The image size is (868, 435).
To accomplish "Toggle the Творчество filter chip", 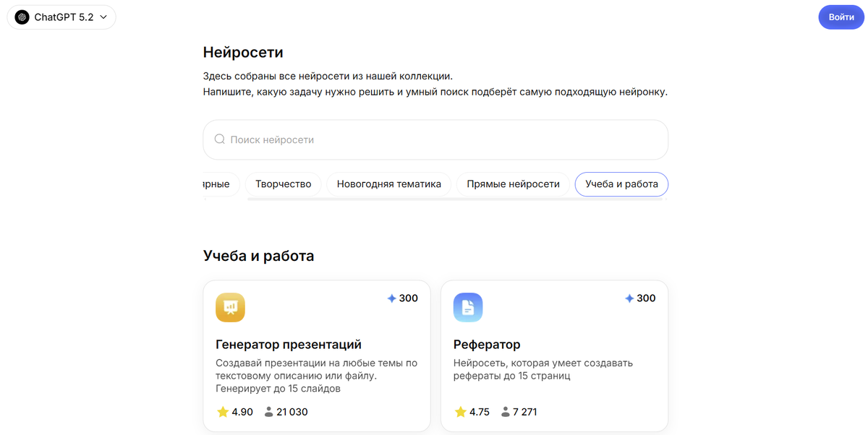I will (x=283, y=184).
